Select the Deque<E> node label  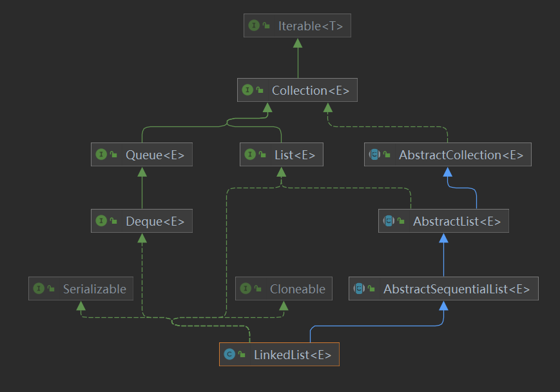(x=155, y=222)
